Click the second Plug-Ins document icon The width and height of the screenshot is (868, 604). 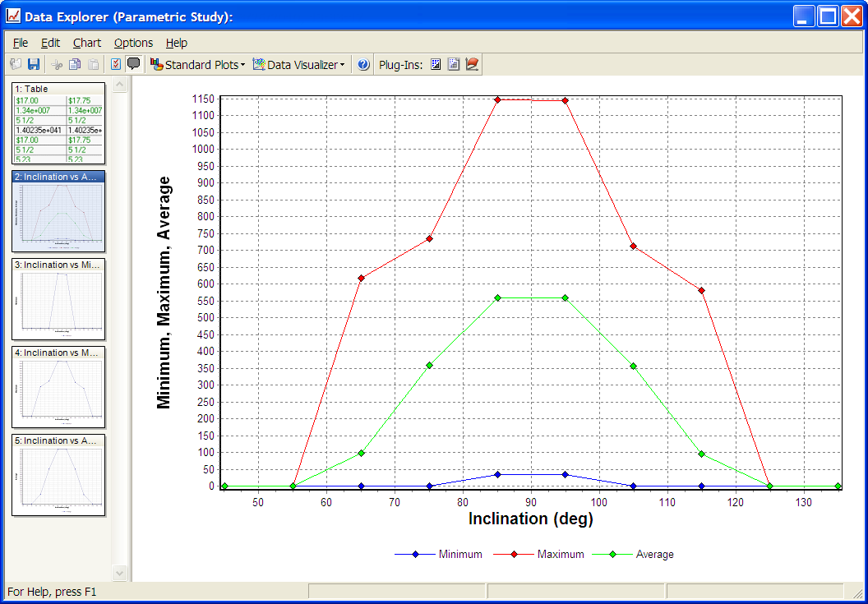[x=454, y=65]
